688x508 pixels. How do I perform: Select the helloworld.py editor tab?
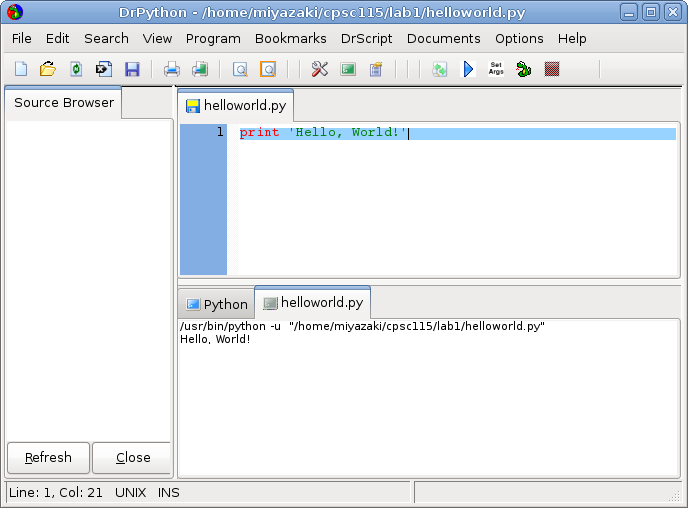coord(236,105)
